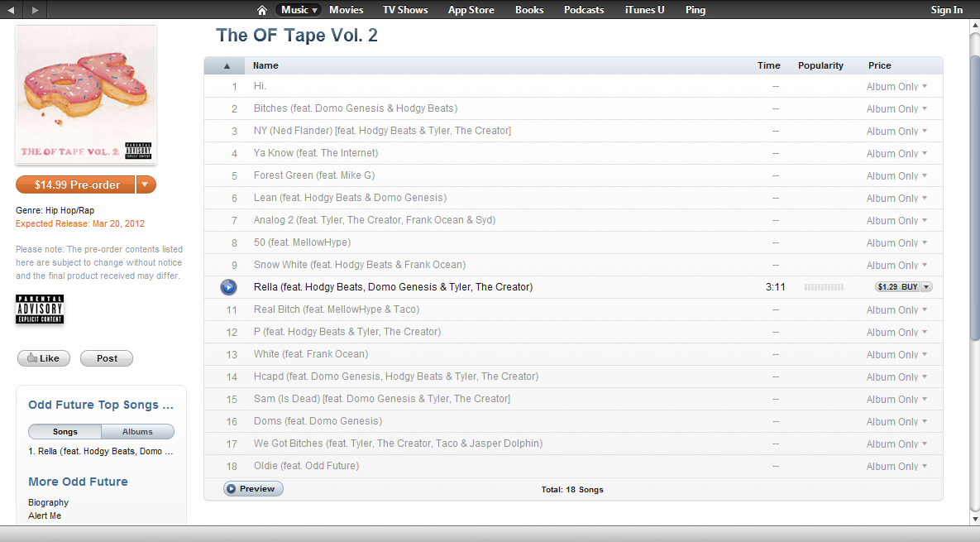
Task: Open the dropdown beside $1.29 BUY
Action: (927, 287)
